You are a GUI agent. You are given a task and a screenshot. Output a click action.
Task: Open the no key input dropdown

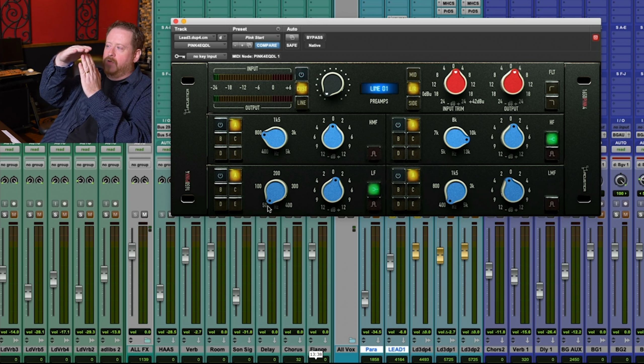point(206,56)
